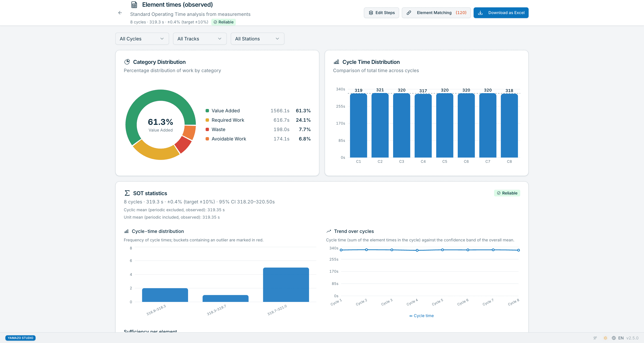Image resolution: width=644 pixels, height=343 pixels.
Task: Click the 318.3–319.7 histogram bar
Action: click(225, 299)
